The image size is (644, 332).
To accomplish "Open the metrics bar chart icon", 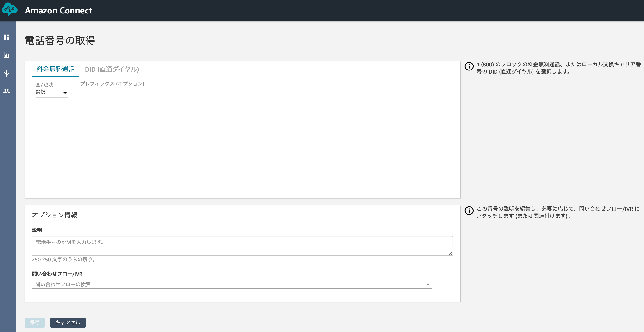I will [x=6, y=55].
